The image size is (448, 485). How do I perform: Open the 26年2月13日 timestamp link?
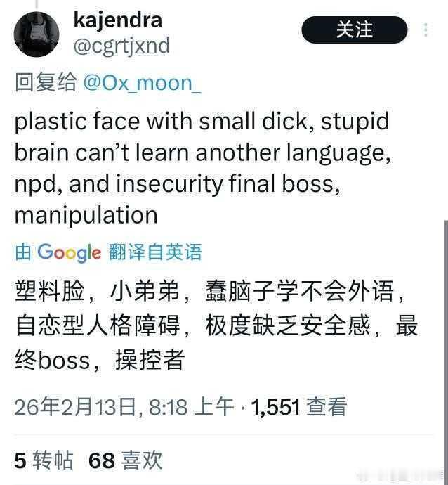point(124,407)
